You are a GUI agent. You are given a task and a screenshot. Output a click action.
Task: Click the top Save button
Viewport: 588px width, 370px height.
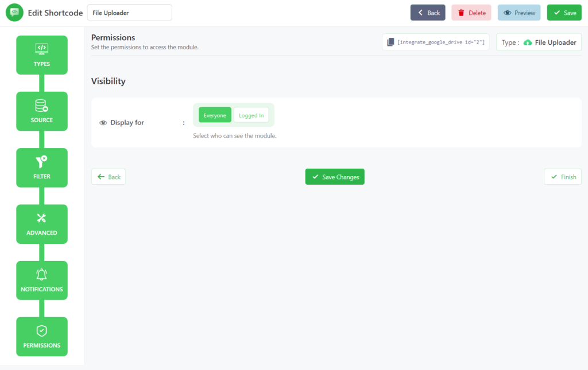pos(564,13)
